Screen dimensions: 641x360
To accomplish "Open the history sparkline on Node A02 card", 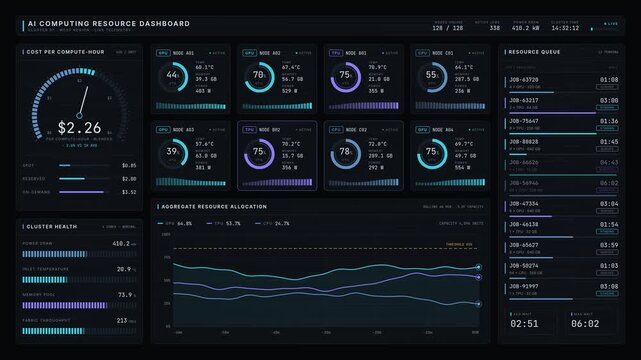I will 277,106.
